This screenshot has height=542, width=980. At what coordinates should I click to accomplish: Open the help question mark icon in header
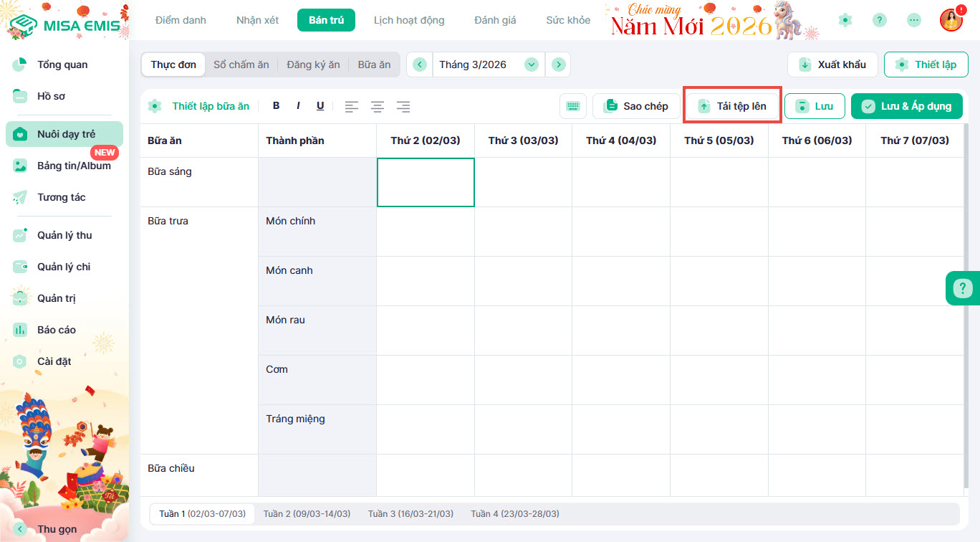coord(880,20)
